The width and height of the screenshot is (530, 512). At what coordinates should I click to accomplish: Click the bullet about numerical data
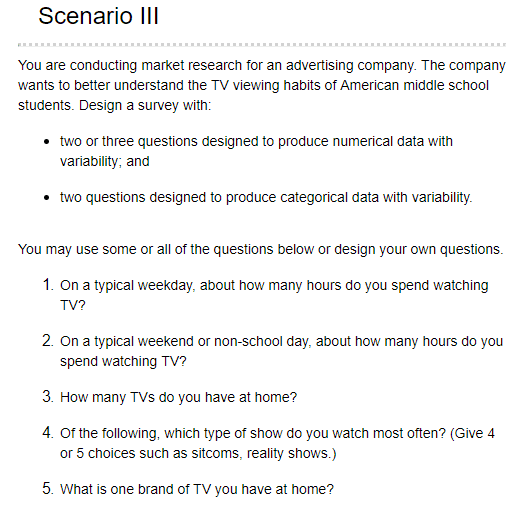pos(256,151)
